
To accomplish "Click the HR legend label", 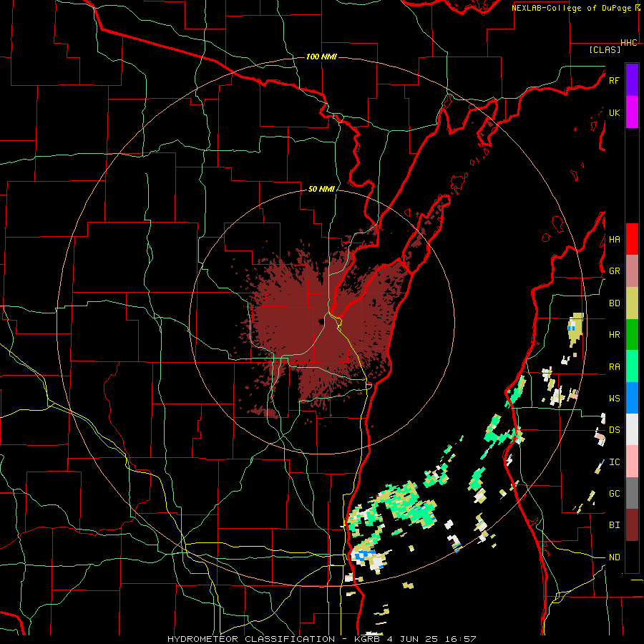I will [614, 335].
